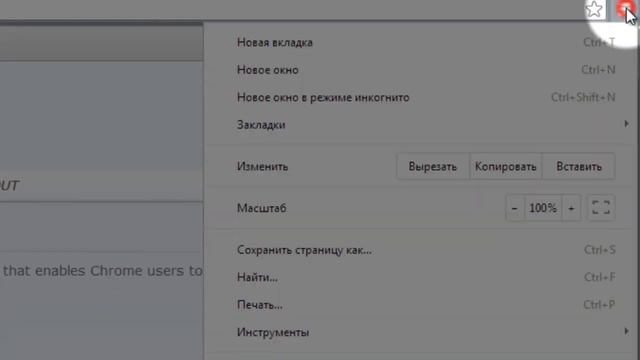The image size is (640, 360).
Task: Click the red Chrome menu button
Action: point(625,9)
